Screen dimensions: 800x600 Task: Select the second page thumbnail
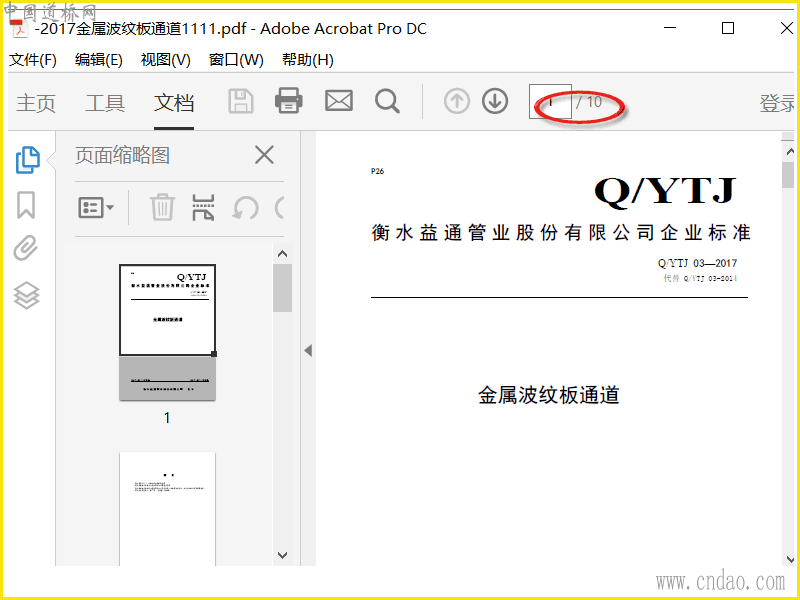click(x=167, y=509)
